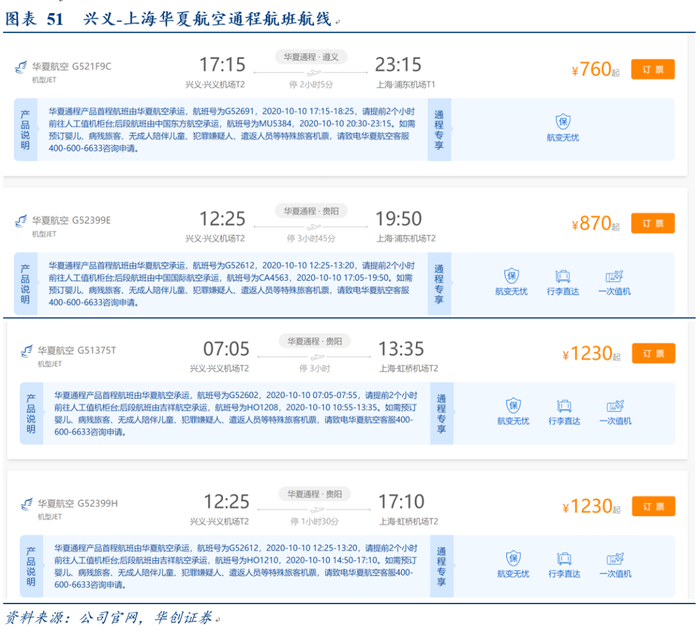The width and height of the screenshot is (700, 634).
Task: Click the 一次值机 check-in icon for flight G51375T
Action: [x=615, y=406]
